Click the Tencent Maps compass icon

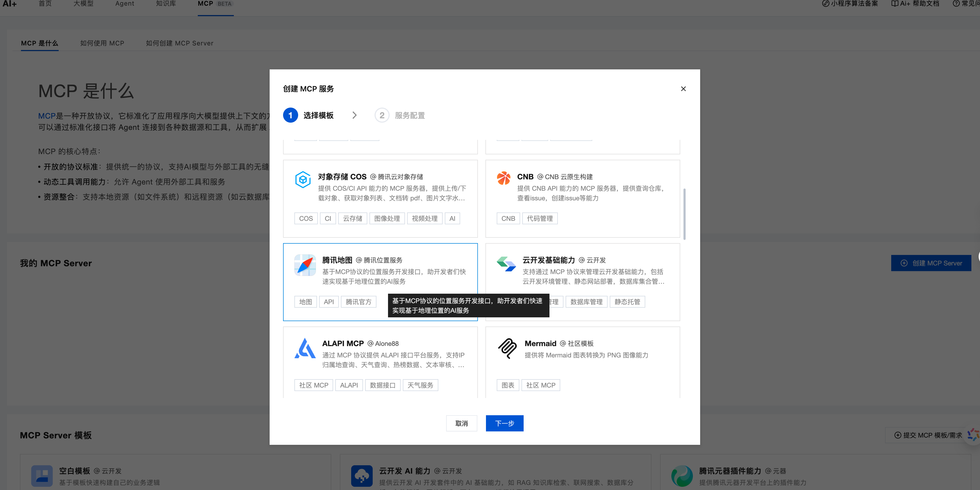(x=305, y=265)
